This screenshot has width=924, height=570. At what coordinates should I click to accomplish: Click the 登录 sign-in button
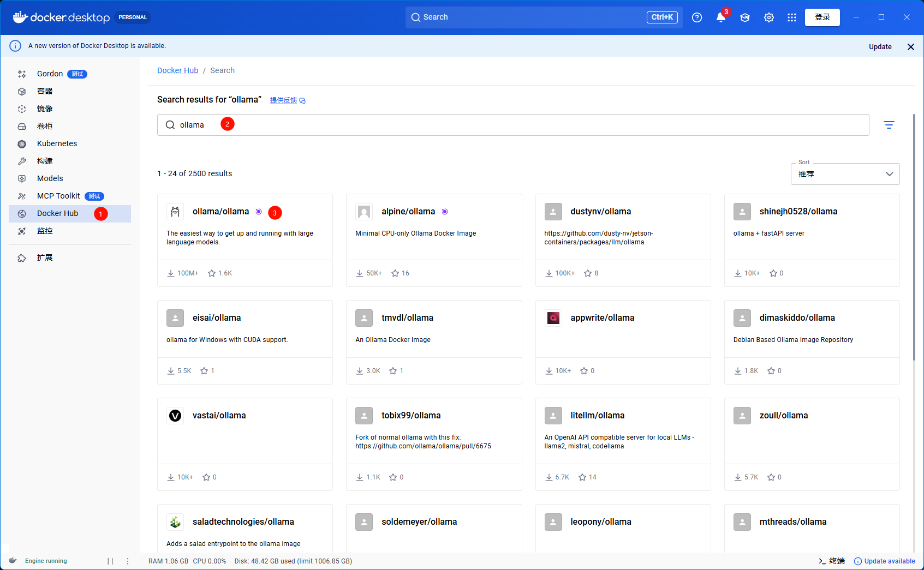tap(822, 17)
